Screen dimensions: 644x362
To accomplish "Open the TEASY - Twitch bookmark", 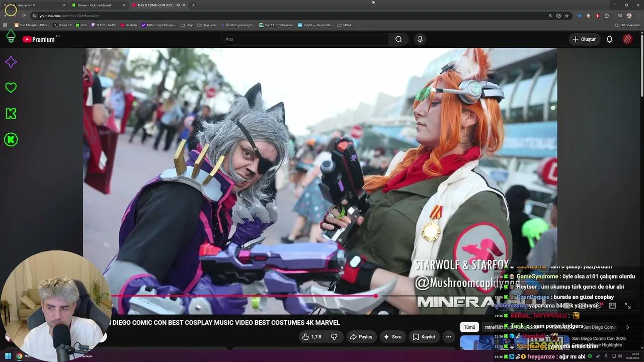I will tap(104, 25).
